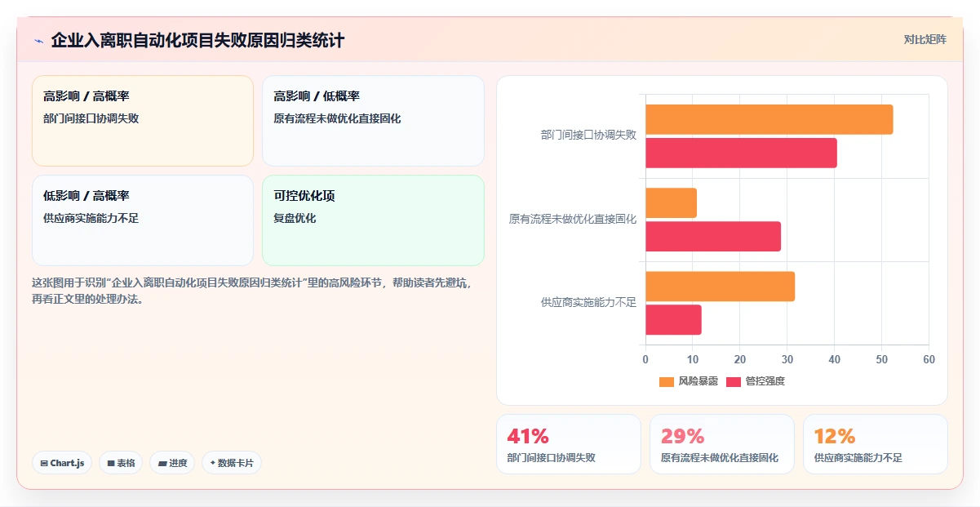Click the lightning icon beside the title
This screenshot has height=507, width=980.
(39, 41)
